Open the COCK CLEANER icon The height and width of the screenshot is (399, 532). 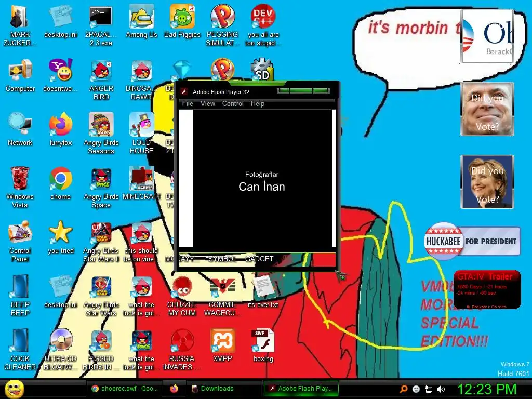pos(20,349)
